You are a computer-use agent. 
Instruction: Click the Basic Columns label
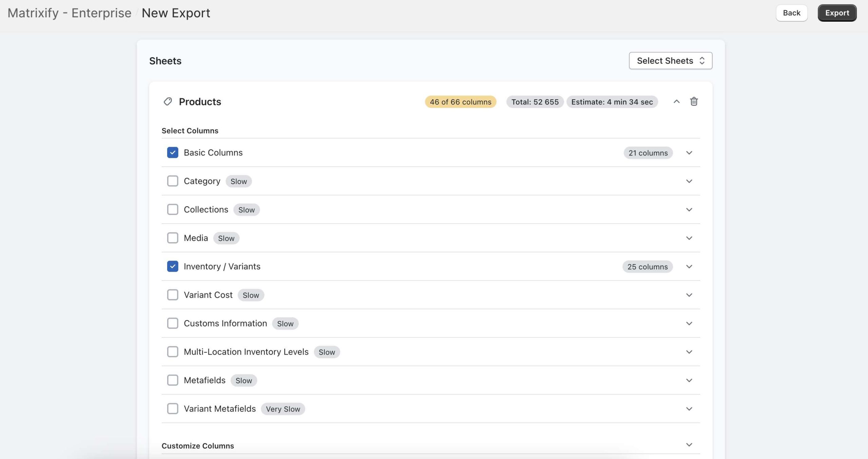click(213, 152)
